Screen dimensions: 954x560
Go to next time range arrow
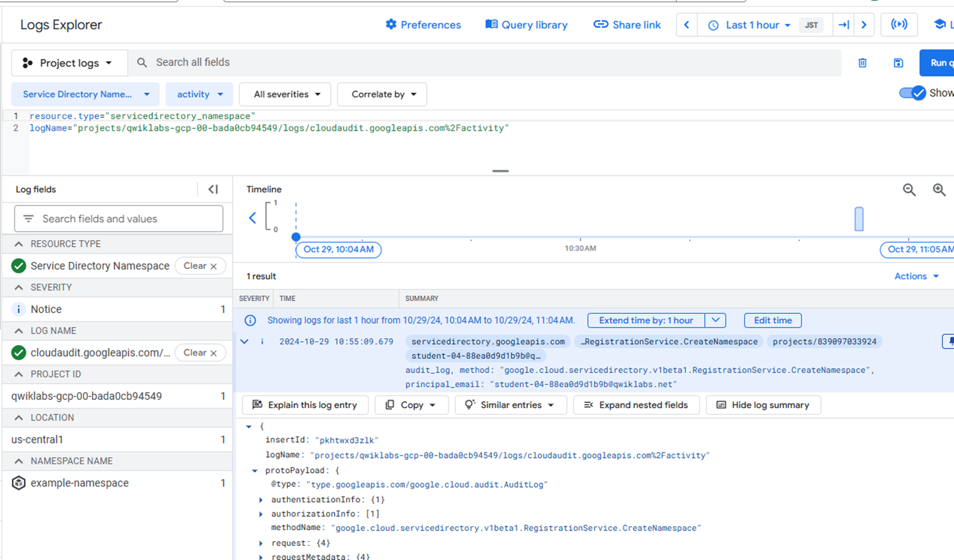tap(864, 25)
